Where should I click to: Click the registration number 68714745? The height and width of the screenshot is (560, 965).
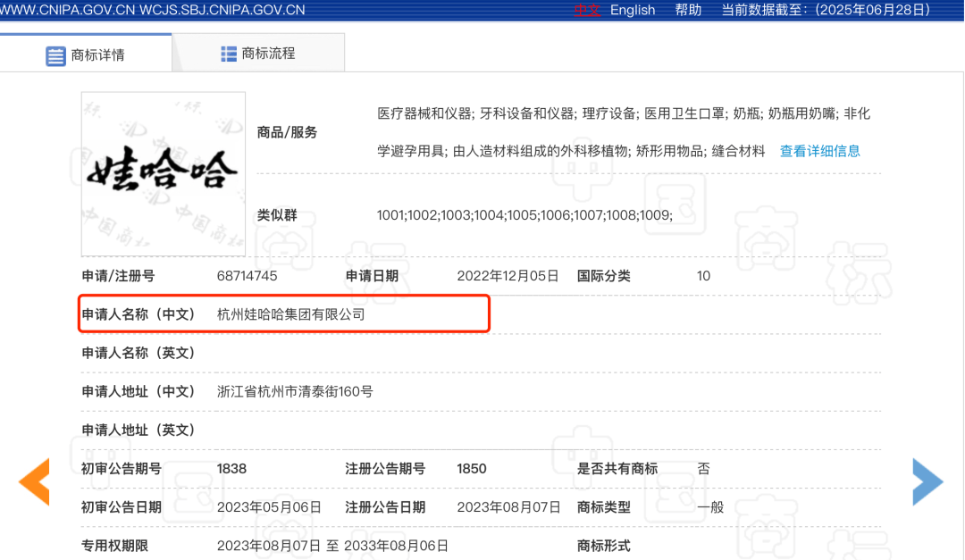point(247,276)
